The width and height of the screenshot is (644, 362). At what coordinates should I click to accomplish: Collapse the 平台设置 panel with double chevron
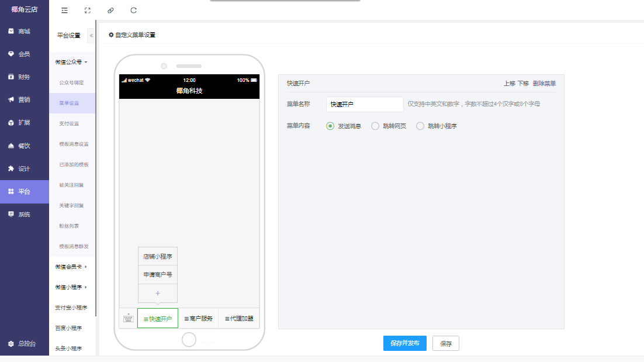91,35
